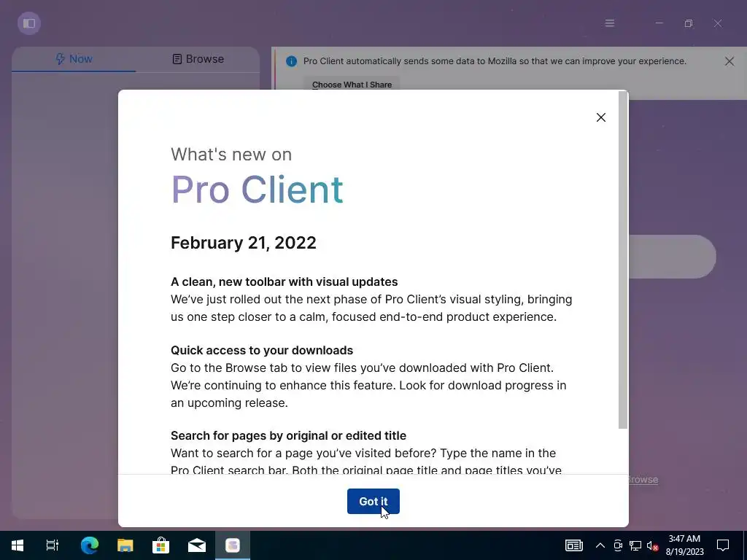Close the What's new dialog

(x=601, y=117)
